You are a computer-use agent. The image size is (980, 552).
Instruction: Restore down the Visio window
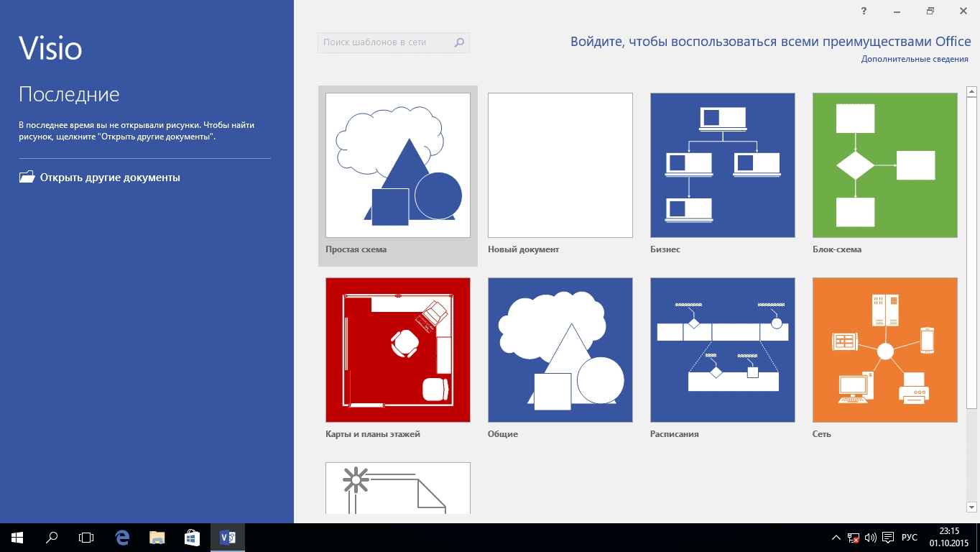click(x=930, y=11)
